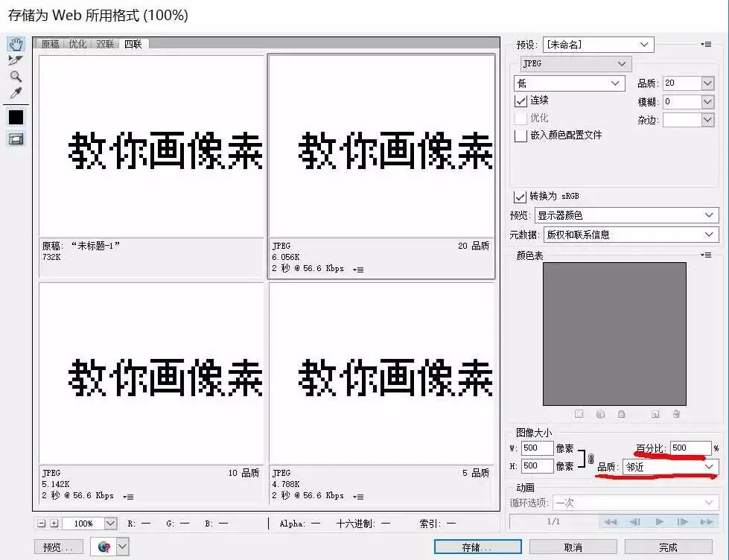
Task: Select the Slice Select tool
Action: click(x=16, y=60)
